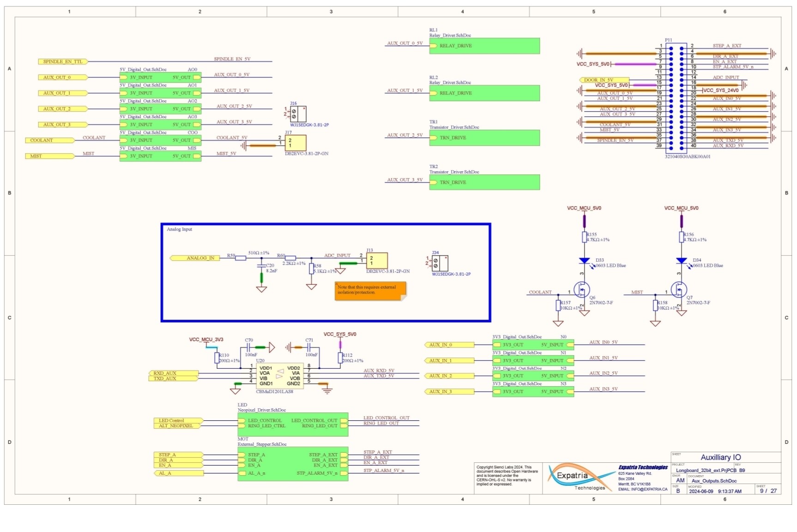Select the Q7 MOSFET on the MIST line
The width and height of the screenshot is (797, 532).
click(x=679, y=291)
